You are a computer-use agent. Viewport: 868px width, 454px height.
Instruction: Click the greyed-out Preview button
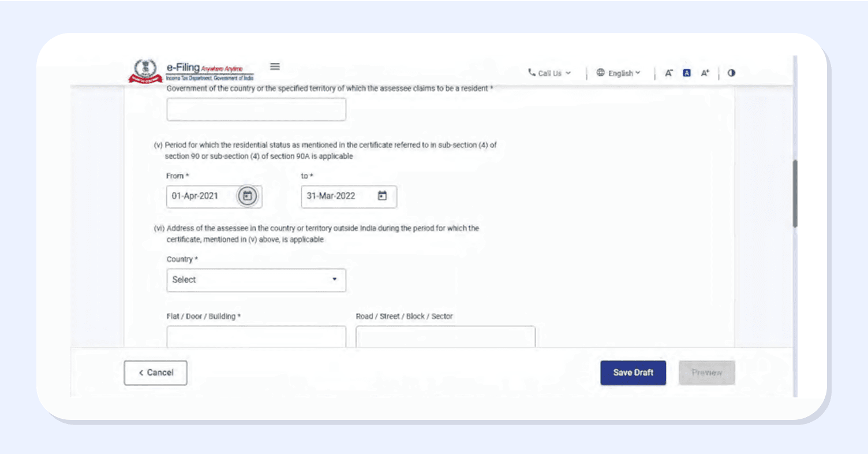[706, 373]
